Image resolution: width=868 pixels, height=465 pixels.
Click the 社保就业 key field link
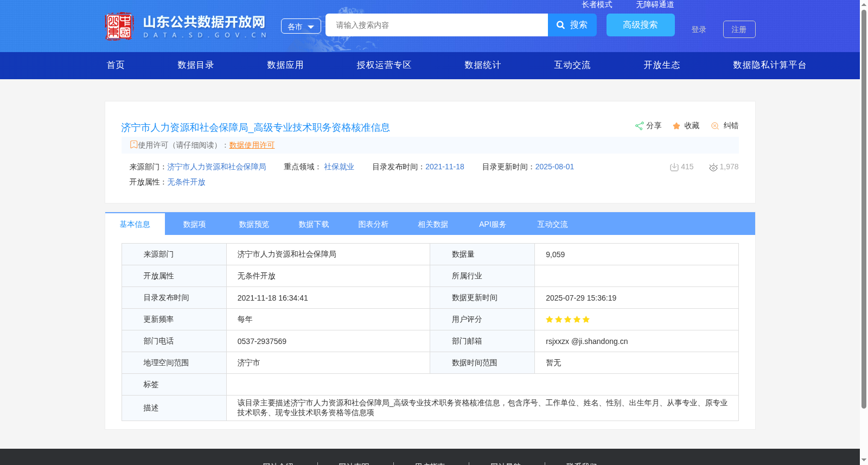tap(339, 167)
